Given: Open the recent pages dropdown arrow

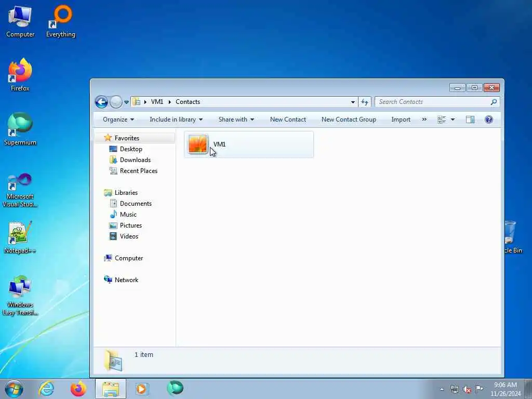Looking at the screenshot, I should tap(127, 102).
